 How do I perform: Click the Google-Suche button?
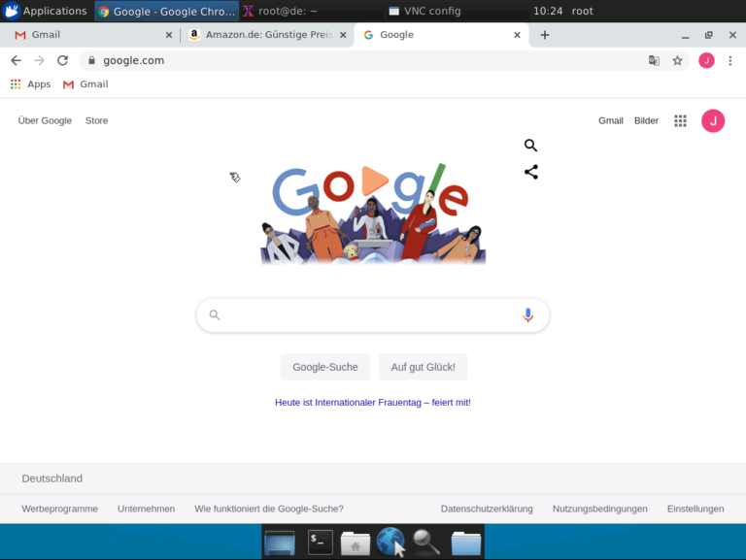(325, 367)
